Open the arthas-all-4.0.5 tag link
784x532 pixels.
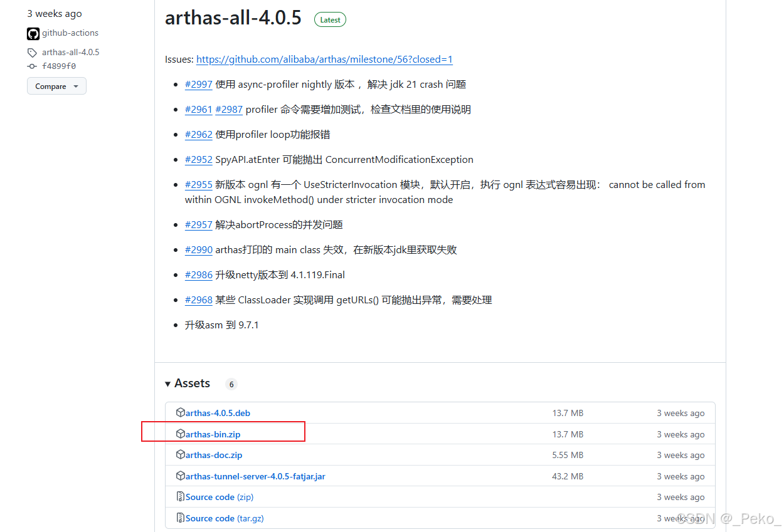[71, 53]
